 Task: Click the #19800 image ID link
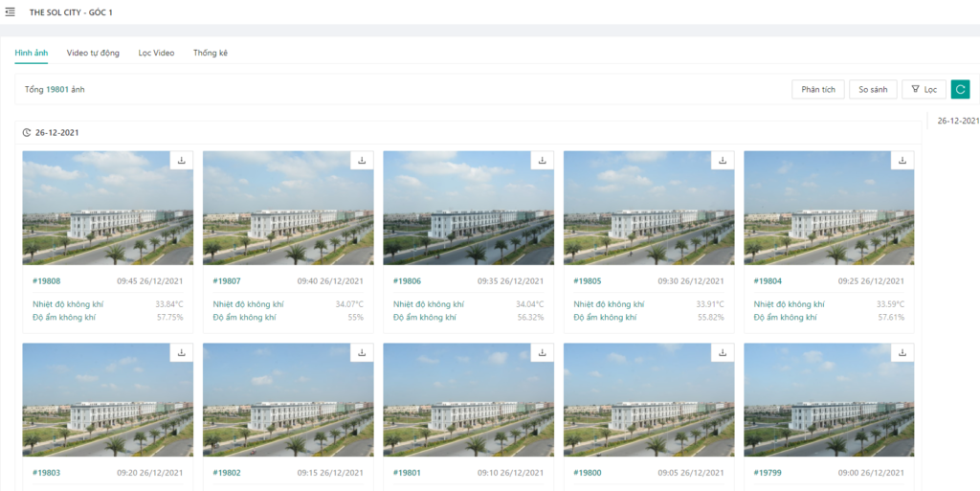(x=587, y=473)
